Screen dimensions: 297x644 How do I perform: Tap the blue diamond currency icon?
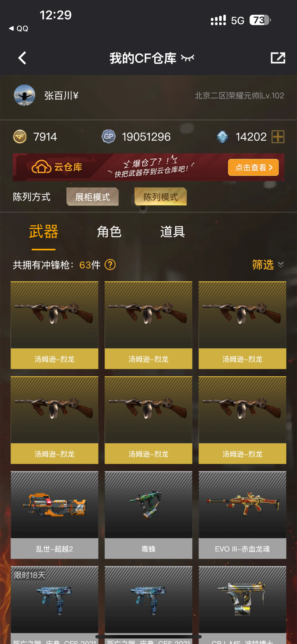222,137
